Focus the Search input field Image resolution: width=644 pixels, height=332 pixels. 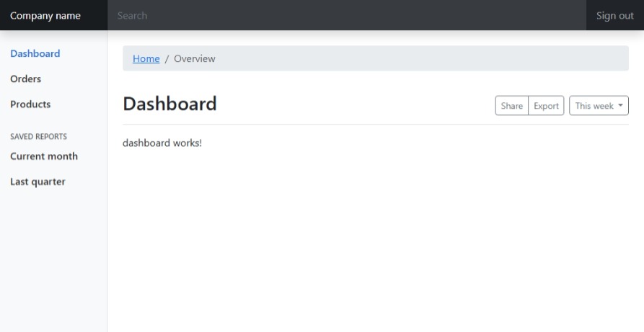pyautogui.click(x=346, y=16)
